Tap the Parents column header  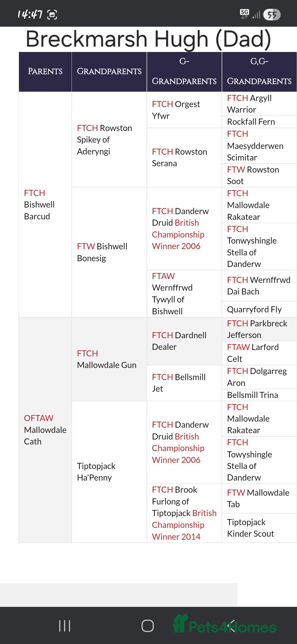(x=45, y=71)
